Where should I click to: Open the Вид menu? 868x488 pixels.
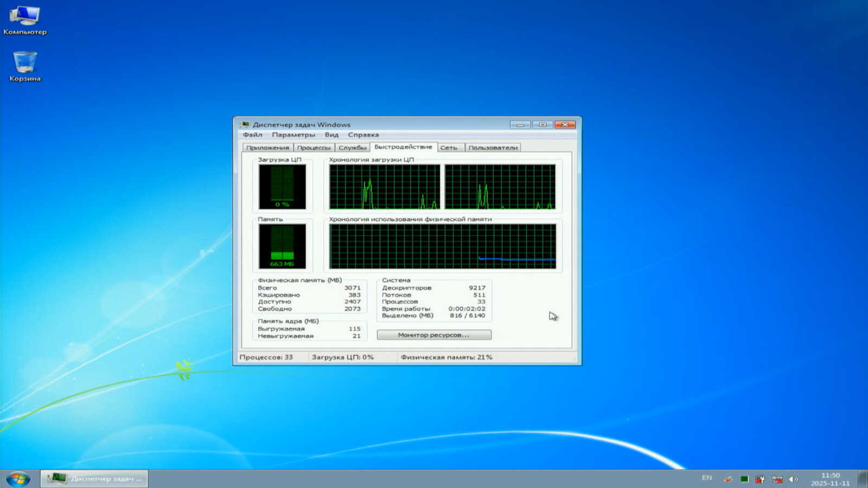tap(331, 135)
